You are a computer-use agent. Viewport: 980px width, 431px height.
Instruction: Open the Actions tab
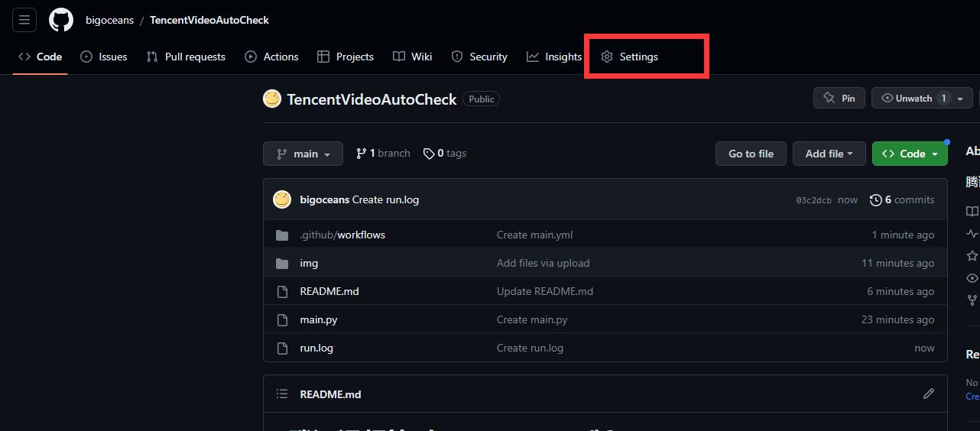click(271, 57)
